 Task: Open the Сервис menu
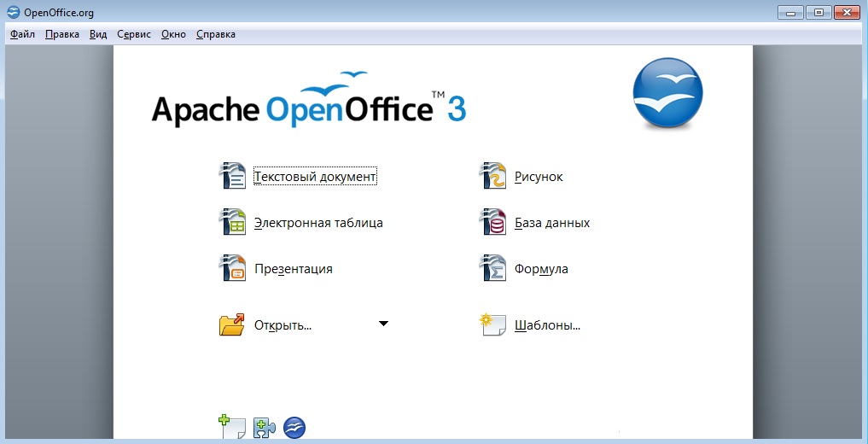pos(134,34)
